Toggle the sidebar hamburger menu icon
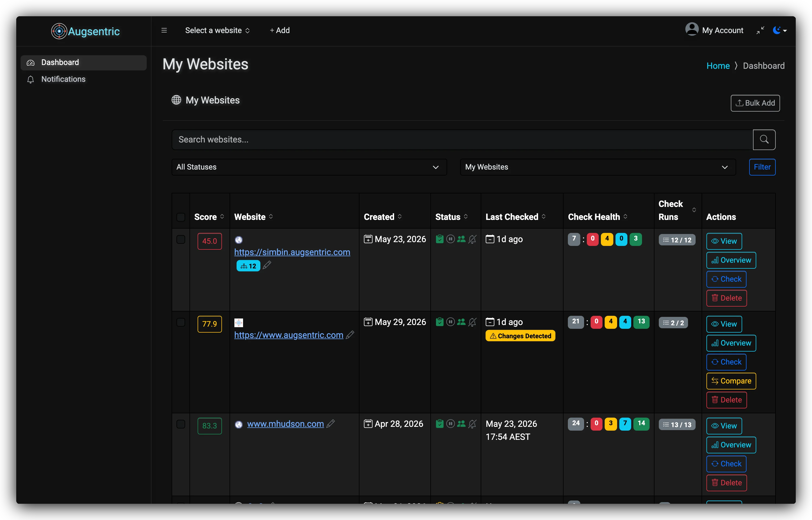Viewport: 812px width, 520px height. [x=164, y=30]
